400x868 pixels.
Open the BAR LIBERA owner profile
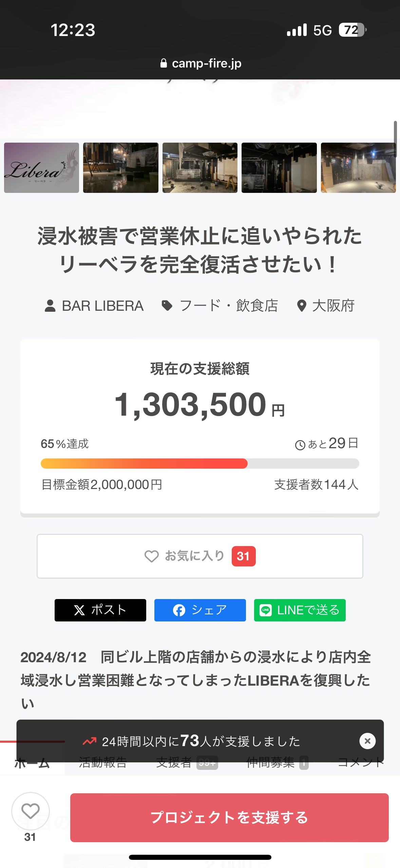95,306
